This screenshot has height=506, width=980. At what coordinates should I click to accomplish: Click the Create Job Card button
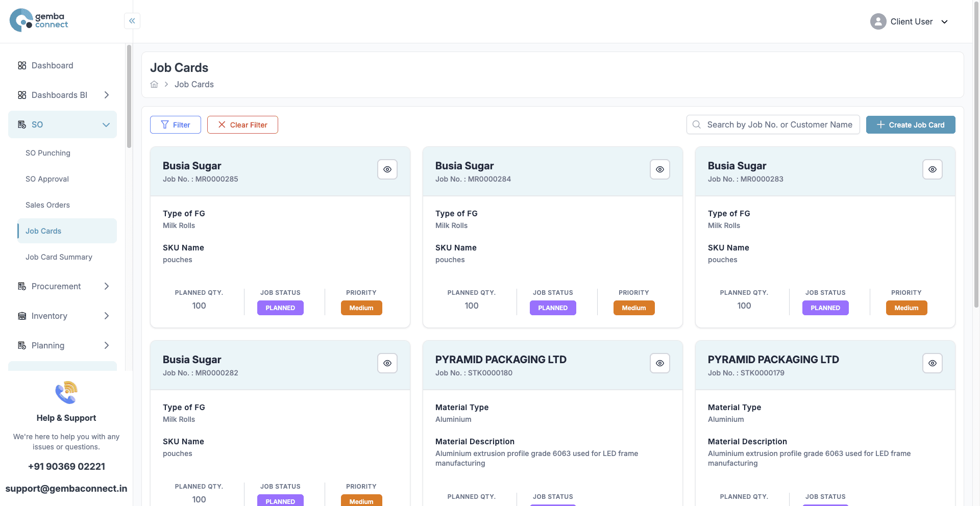[x=911, y=125]
